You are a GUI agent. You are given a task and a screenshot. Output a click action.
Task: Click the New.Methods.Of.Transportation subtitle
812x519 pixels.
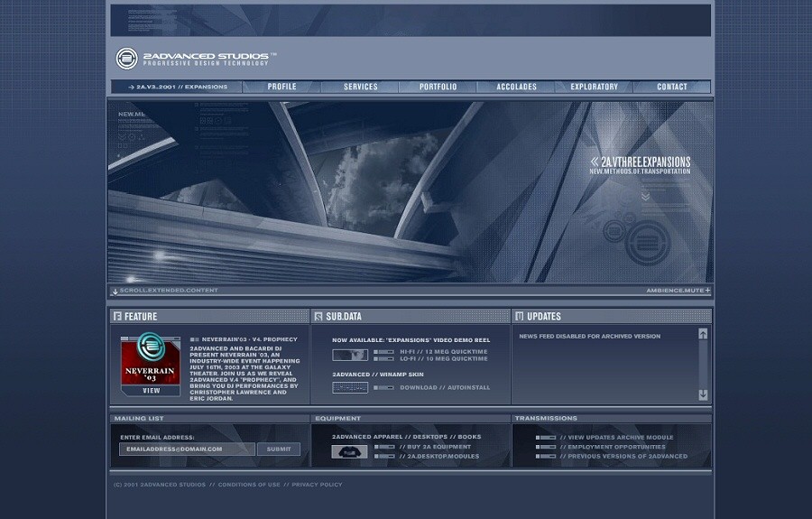pos(640,171)
